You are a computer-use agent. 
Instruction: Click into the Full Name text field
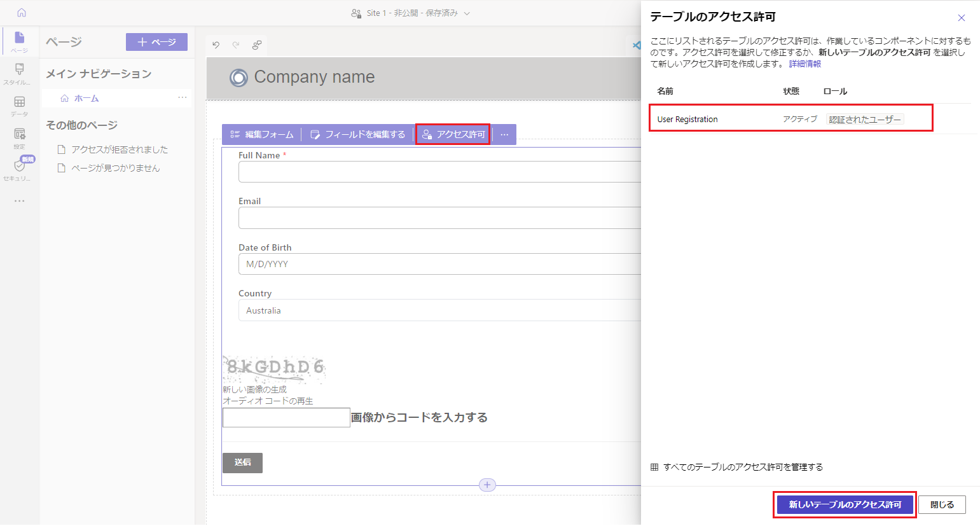point(439,172)
